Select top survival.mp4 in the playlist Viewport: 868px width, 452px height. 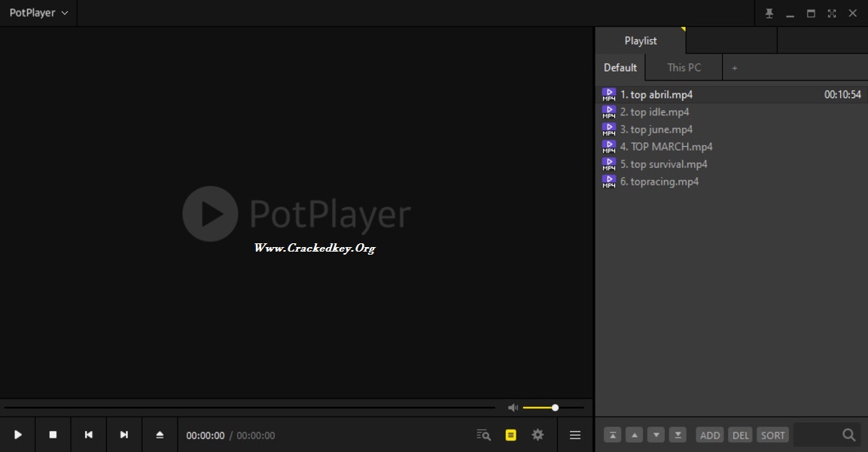pos(731,164)
